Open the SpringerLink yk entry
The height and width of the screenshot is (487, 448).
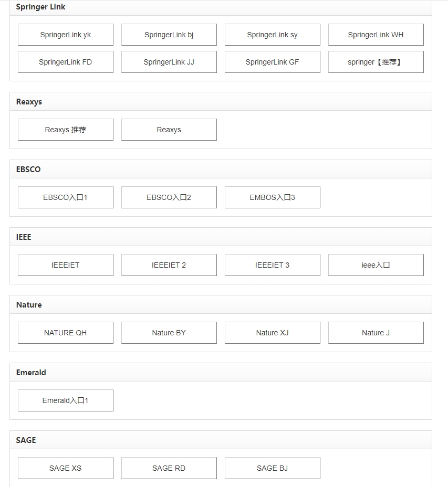[66, 35]
